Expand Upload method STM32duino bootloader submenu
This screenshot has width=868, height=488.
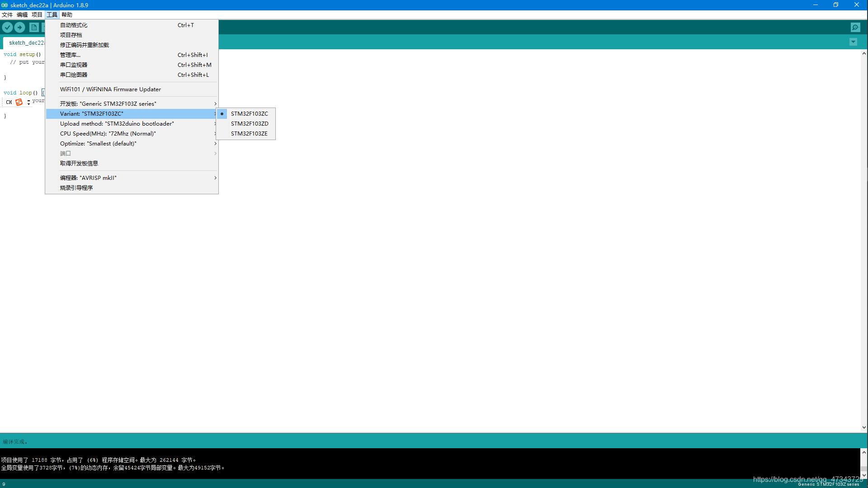(132, 124)
